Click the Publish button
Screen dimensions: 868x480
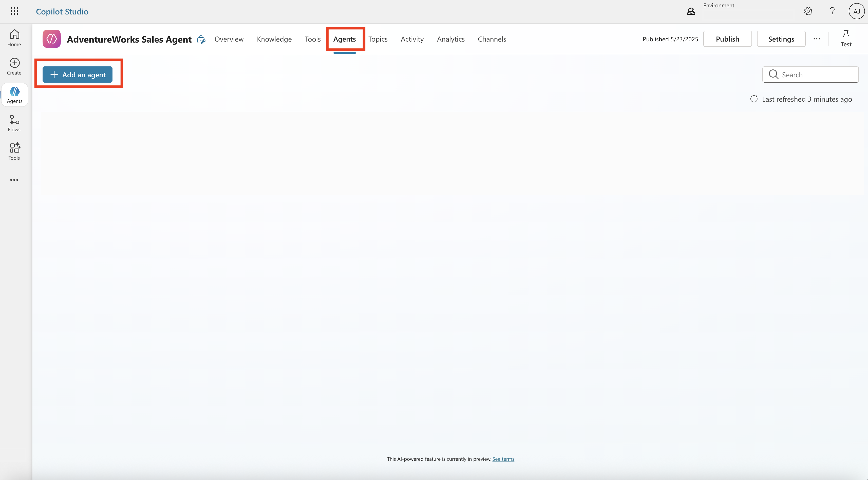[727, 39]
